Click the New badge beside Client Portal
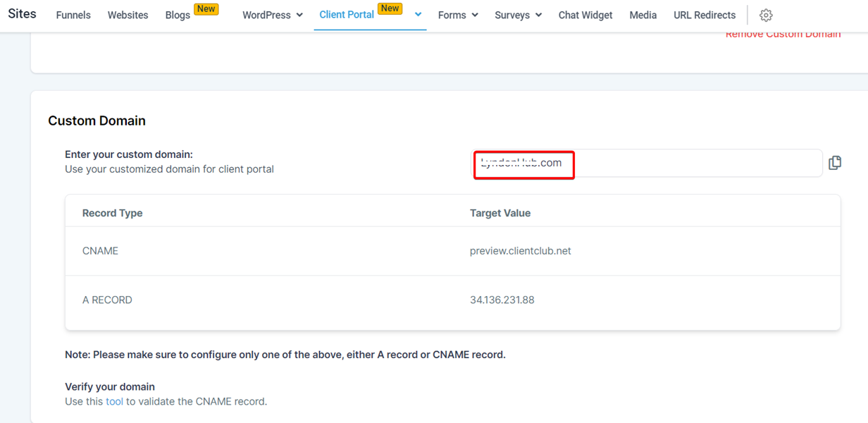The height and width of the screenshot is (423, 868). pos(390,8)
